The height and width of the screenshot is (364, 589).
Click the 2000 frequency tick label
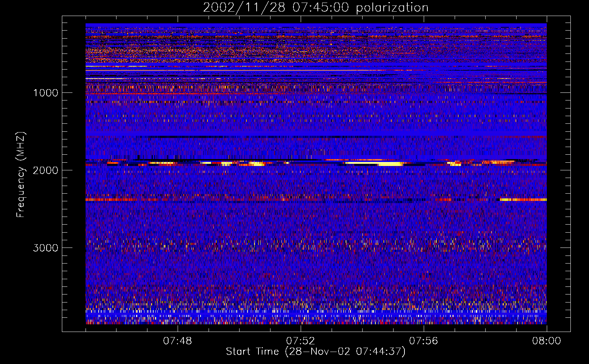click(x=46, y=170)
